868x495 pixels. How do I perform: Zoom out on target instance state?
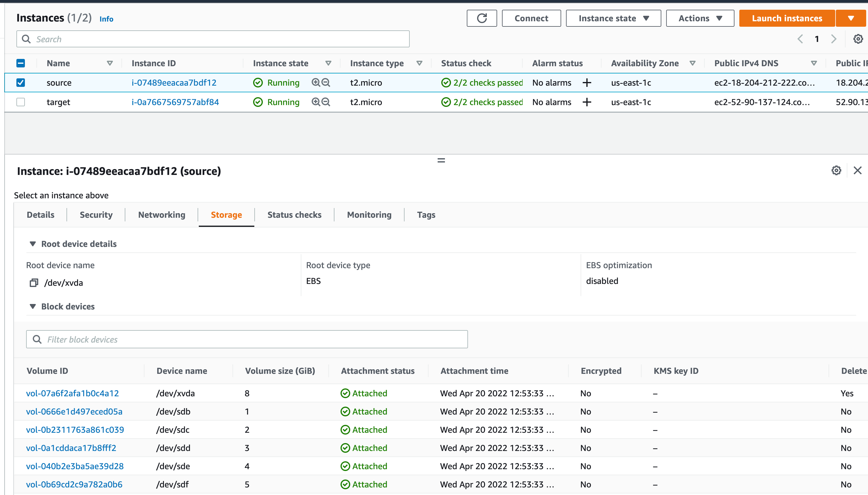pos(326,102)
